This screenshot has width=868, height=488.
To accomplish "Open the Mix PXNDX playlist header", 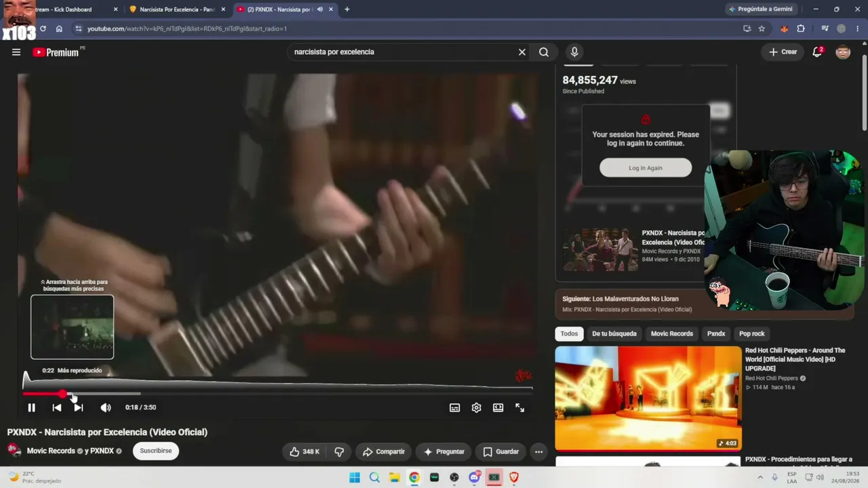I will 705,304.
